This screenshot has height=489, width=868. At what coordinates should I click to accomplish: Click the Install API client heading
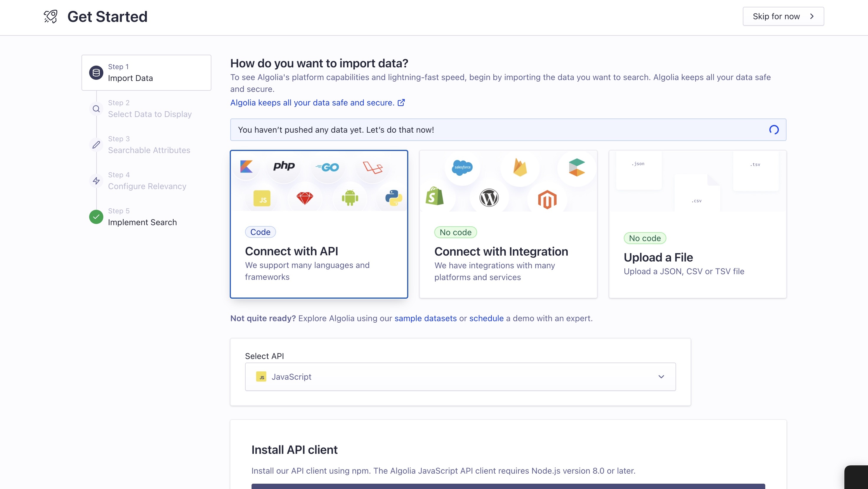coord(294,450)
